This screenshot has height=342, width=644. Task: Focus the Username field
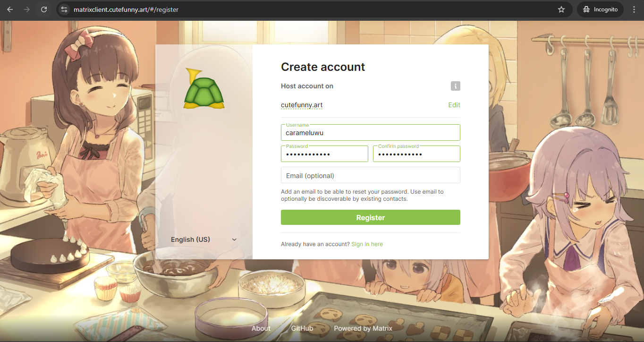[x=371, y=132]
